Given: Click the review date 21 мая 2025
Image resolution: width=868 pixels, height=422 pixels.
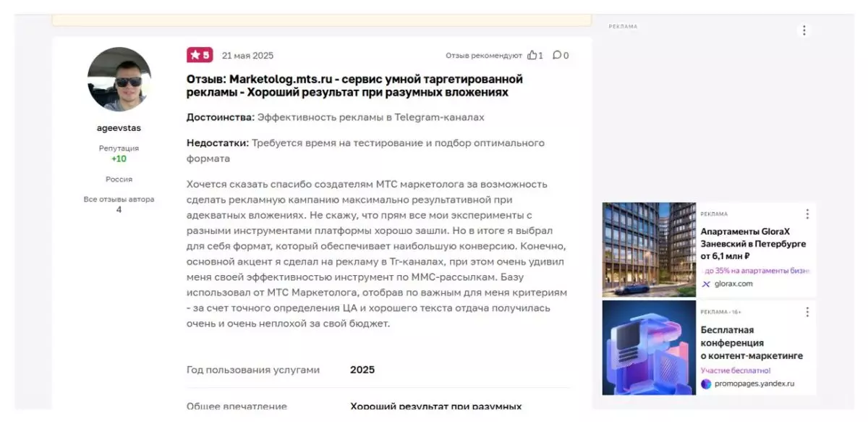Looking at the screenshot, I should pyautogui.click(x=247, y=56).
